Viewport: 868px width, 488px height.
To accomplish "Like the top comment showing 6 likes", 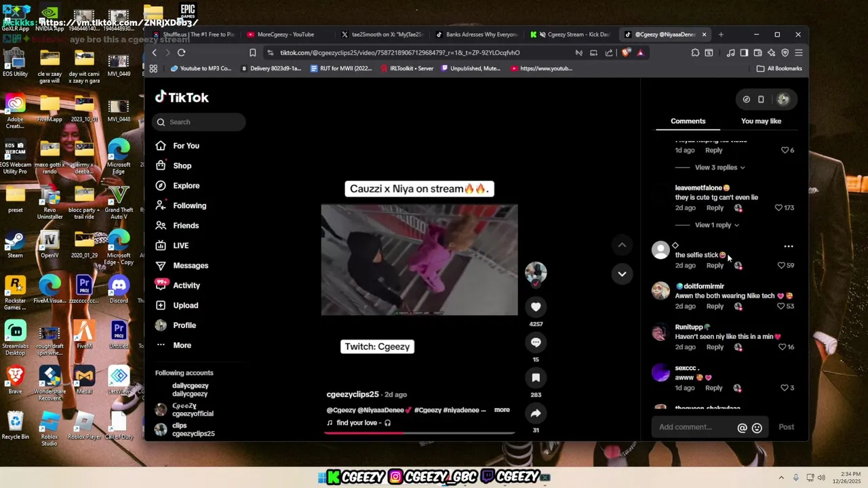I will (x=785, y=150).
